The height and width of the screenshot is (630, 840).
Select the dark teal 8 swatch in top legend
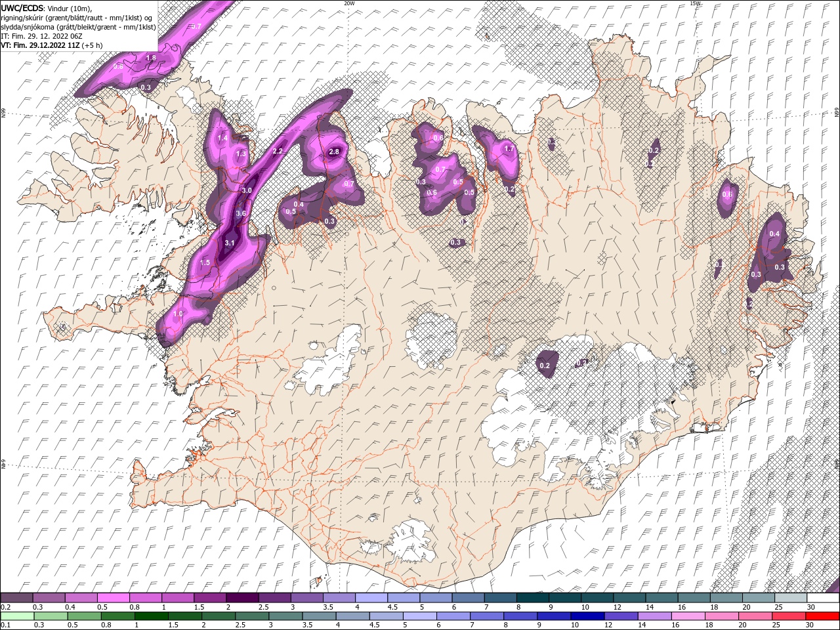coord(532,598)
